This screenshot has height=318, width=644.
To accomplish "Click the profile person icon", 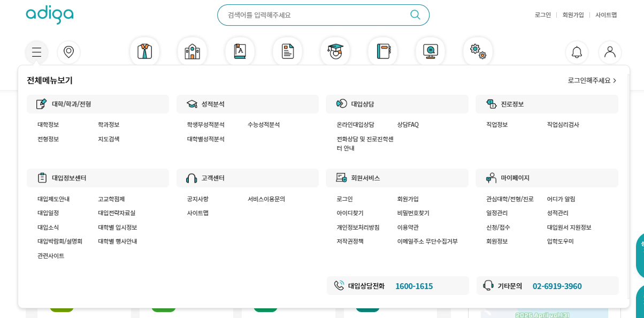I will click(610, 52).
